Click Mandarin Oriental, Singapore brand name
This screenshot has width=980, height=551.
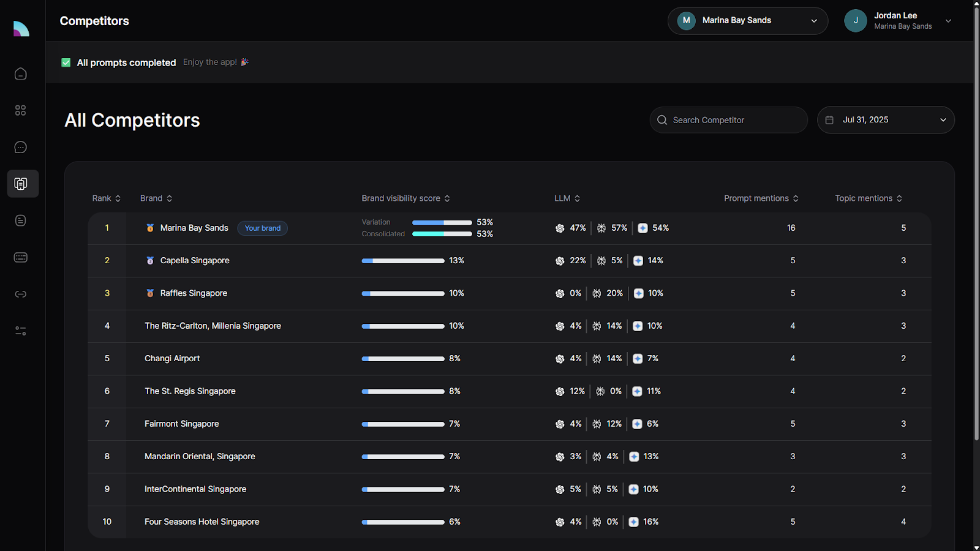[x=200, y=457]
